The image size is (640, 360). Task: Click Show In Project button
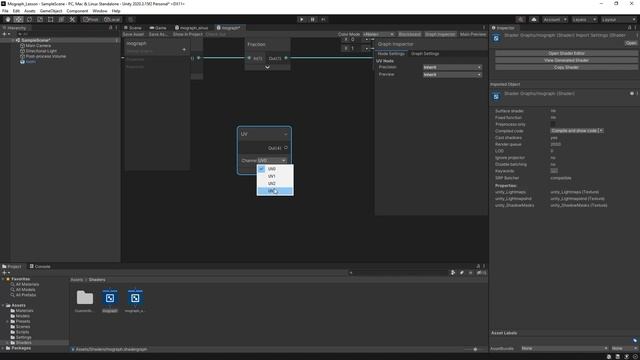187,34
